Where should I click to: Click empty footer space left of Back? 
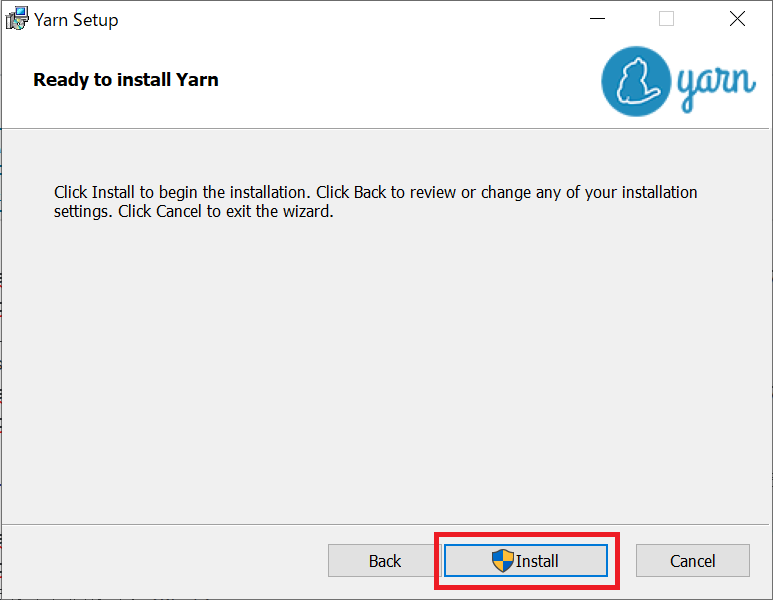(x=160, y=561)
